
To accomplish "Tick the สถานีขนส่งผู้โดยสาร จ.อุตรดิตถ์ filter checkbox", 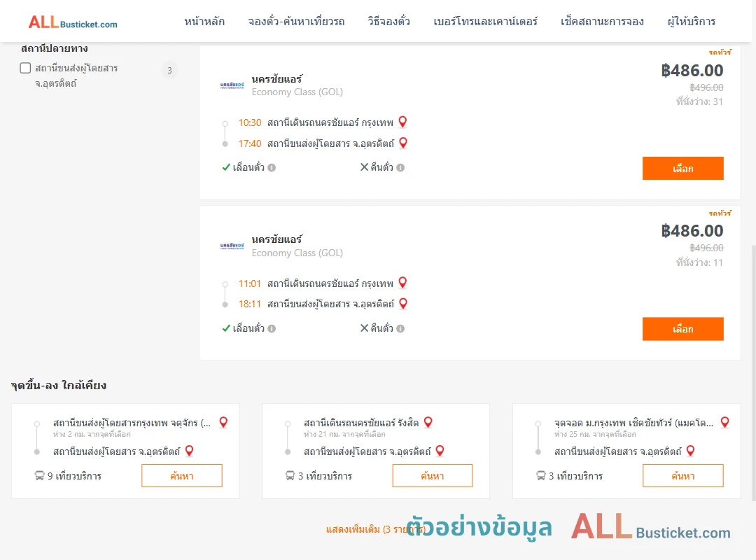I will pos(26,68).
